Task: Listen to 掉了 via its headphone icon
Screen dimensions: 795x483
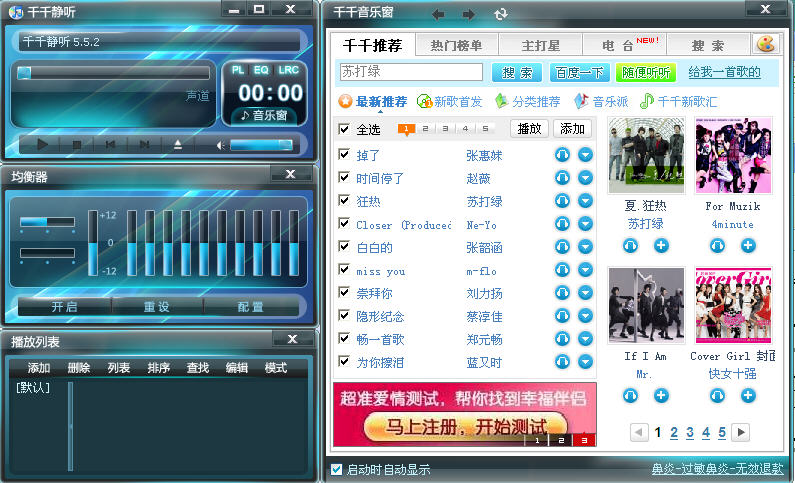Action: [562, 155]
